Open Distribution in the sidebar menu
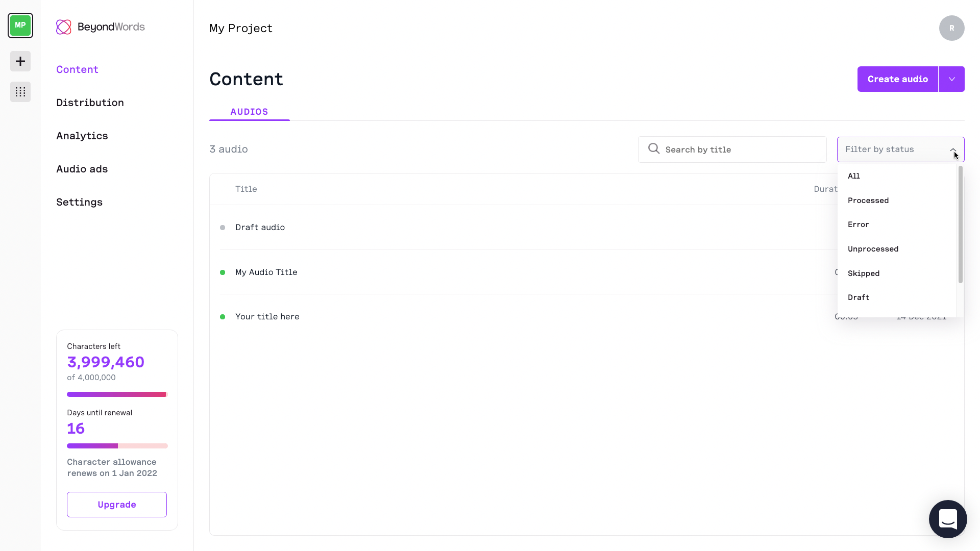 (90, 103)
